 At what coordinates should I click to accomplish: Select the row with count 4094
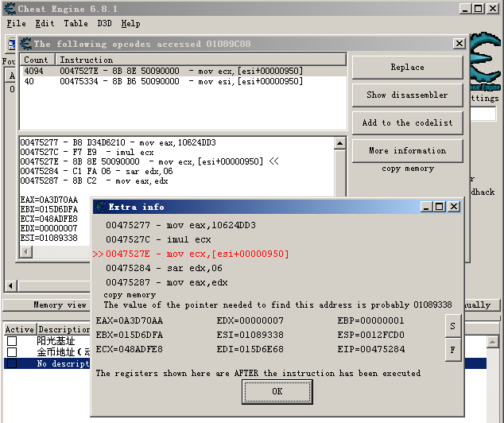coord(183,71)
